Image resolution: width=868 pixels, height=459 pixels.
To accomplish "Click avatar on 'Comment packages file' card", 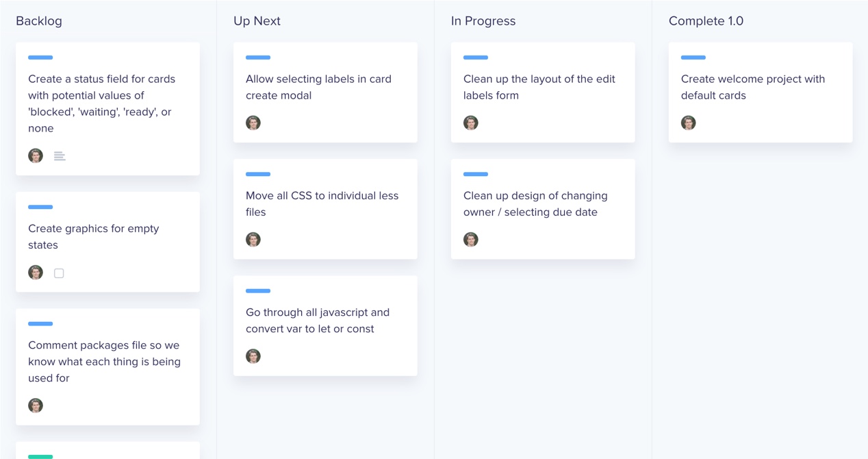I will 36,406.
